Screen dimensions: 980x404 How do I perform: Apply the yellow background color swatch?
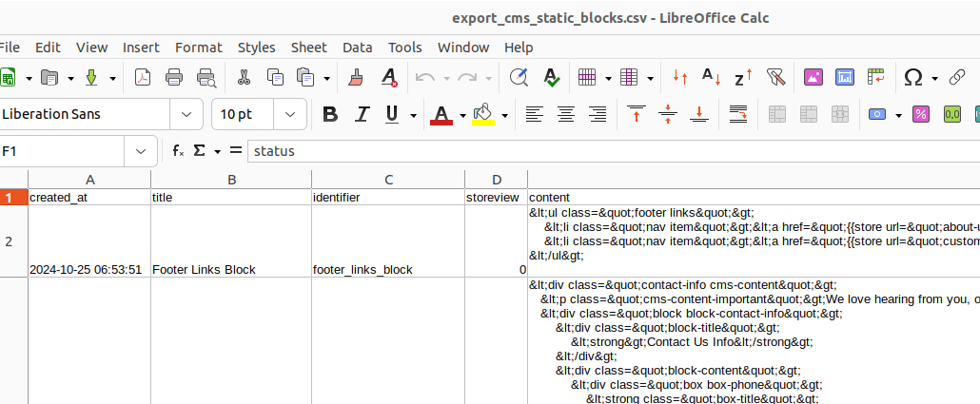tap(483, 115)
